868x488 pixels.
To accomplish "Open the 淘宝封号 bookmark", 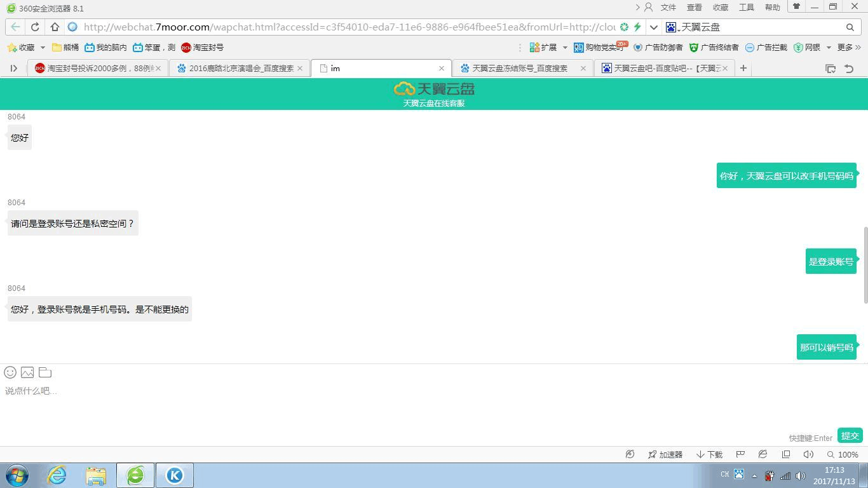I will (202, 47).
